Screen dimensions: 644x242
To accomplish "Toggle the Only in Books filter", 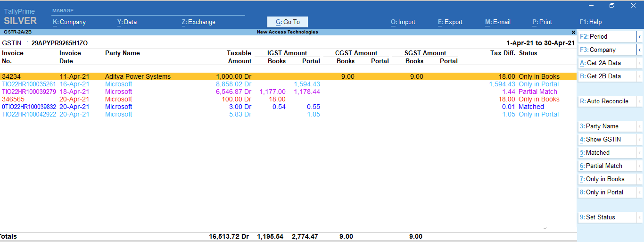I will (607, 179).
